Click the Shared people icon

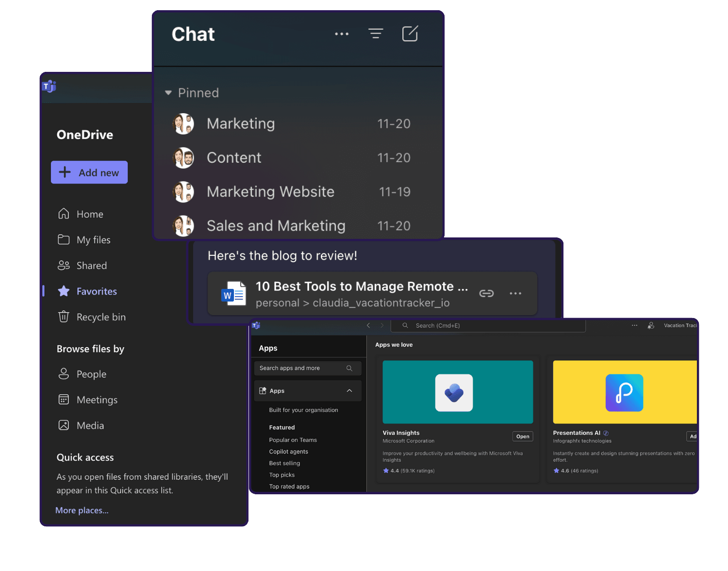64,265
